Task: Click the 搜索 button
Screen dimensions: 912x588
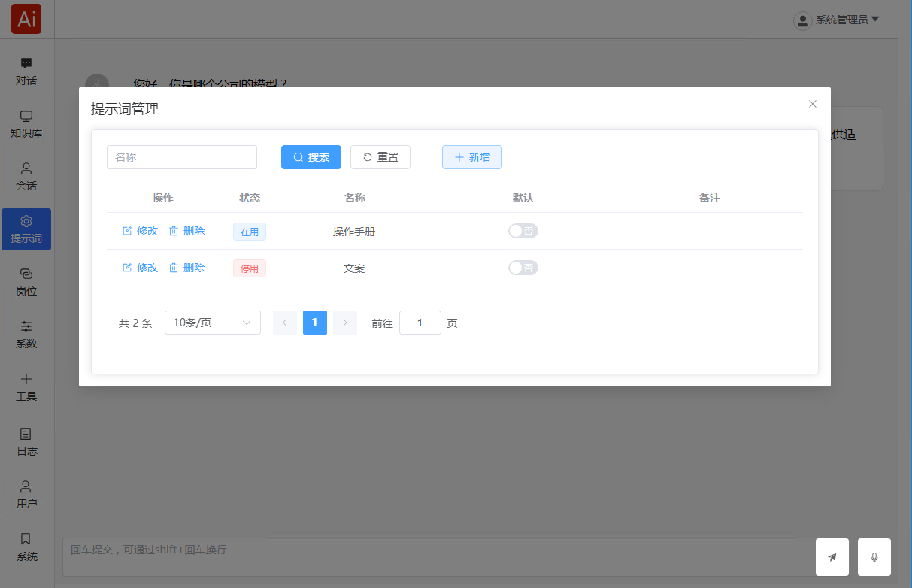Action: [x=311, y=157]
